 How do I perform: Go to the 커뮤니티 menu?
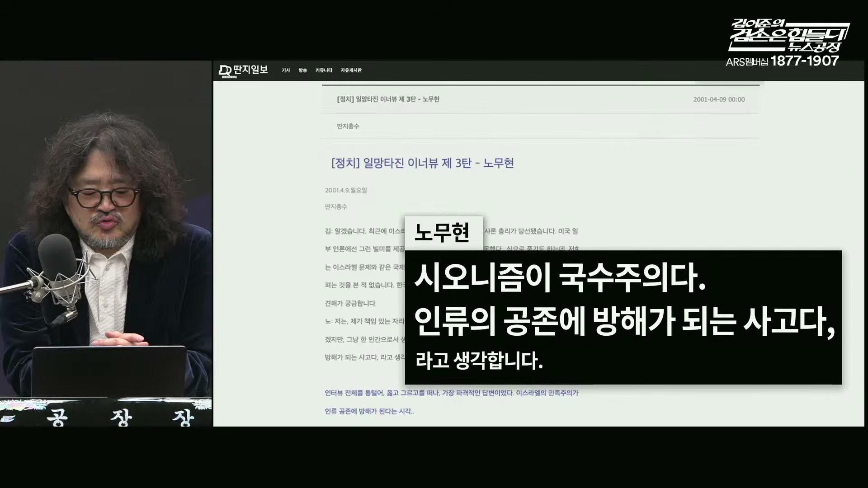[324, 70]
